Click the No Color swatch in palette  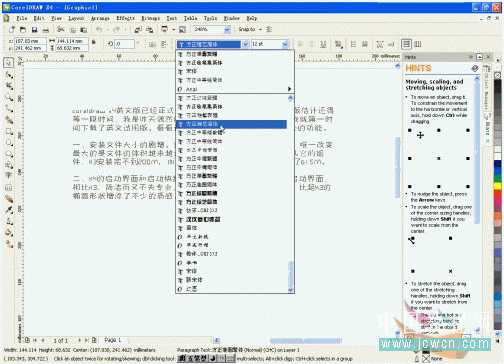point(497,75)
